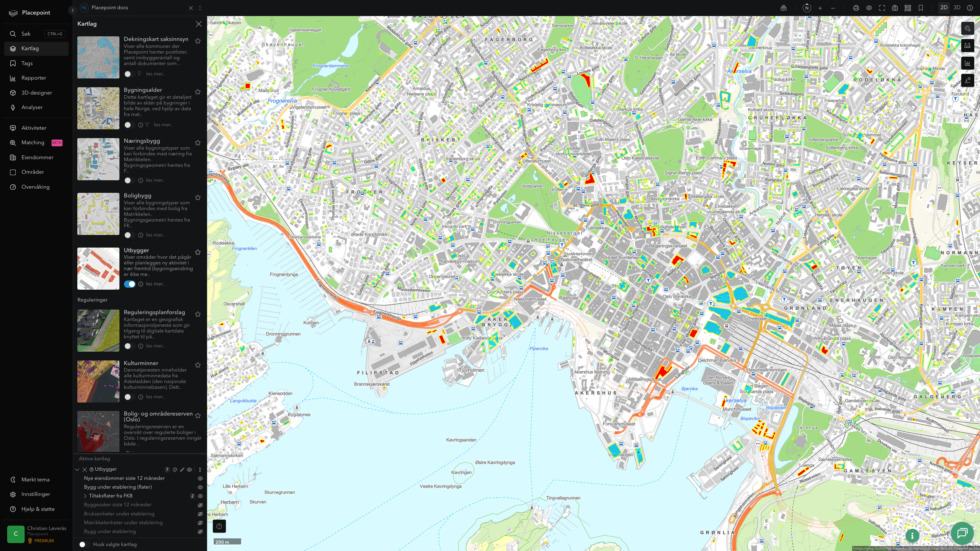
Task: Star the Utbygger layer card
Action: [198, 252]
